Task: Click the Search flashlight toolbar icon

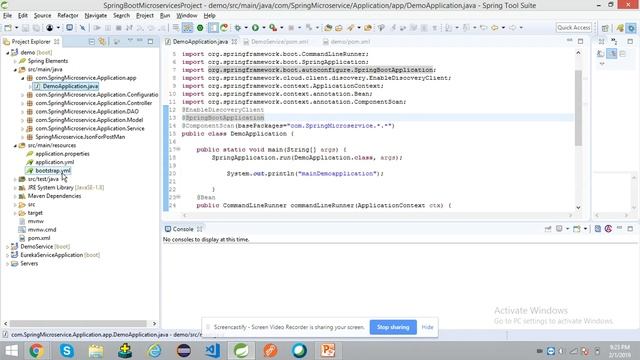Action: click(351, 28)
